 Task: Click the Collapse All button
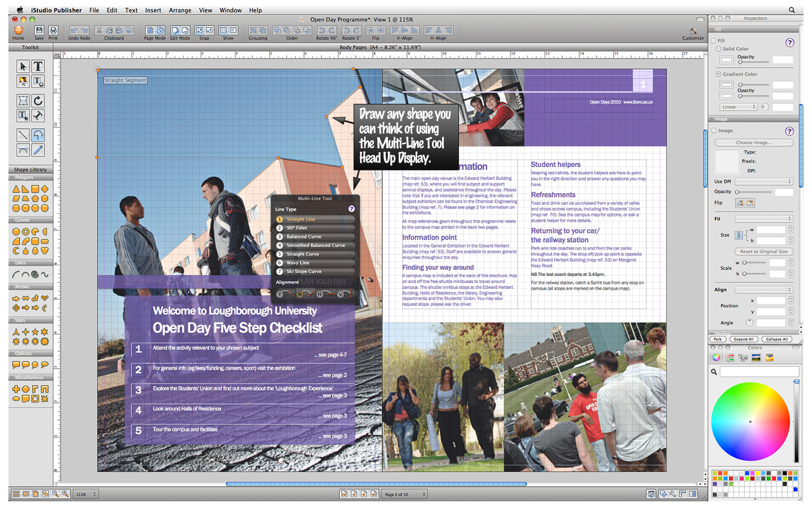tap(776, 339)
